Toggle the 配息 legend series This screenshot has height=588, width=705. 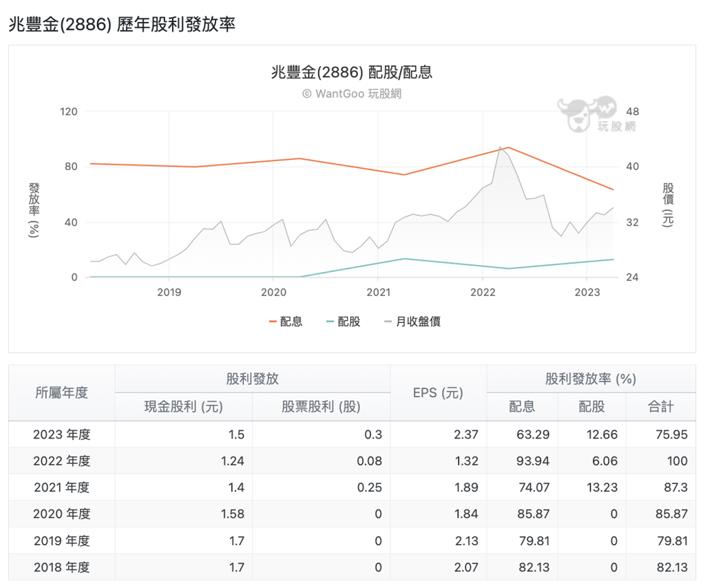point(284,322)
